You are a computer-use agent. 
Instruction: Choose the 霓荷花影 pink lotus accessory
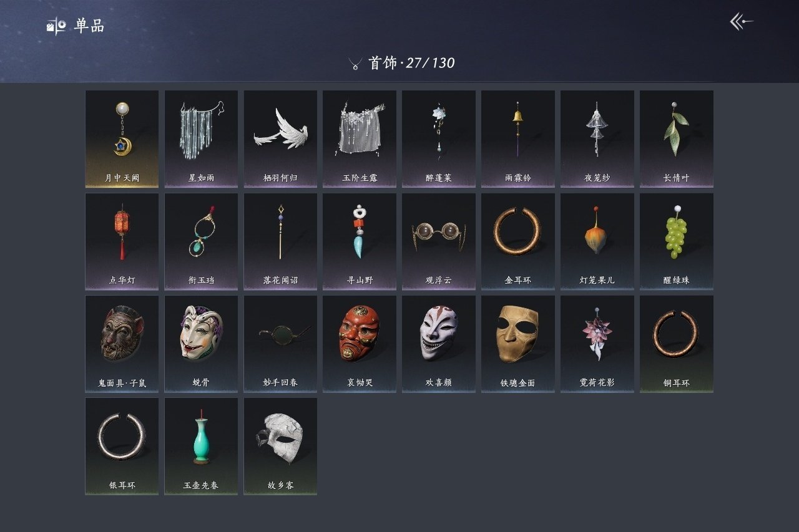(597, 344)
